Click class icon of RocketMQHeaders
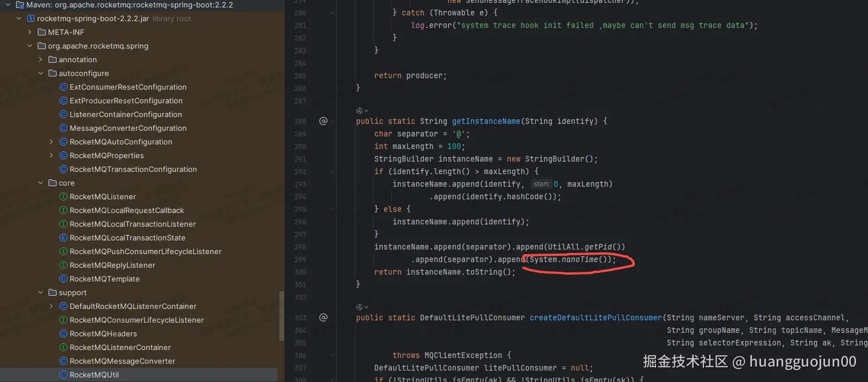The image size is (868, 382). tap(63, 333)
